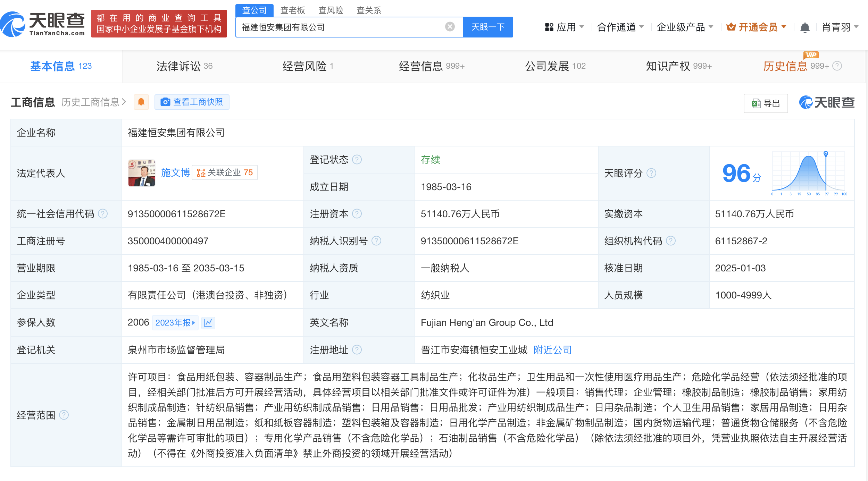Open the help icon beside 组织机构代码
This screenshot has width=868, height=481.
pyautogui.click(x=671, y=241)
